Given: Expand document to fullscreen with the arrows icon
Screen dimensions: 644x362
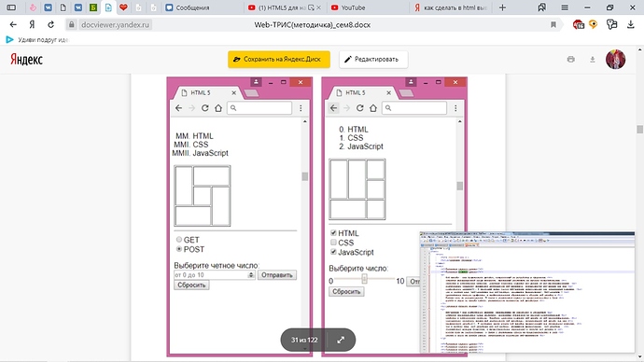Looking at the screenshot, I should coord(341,340).
